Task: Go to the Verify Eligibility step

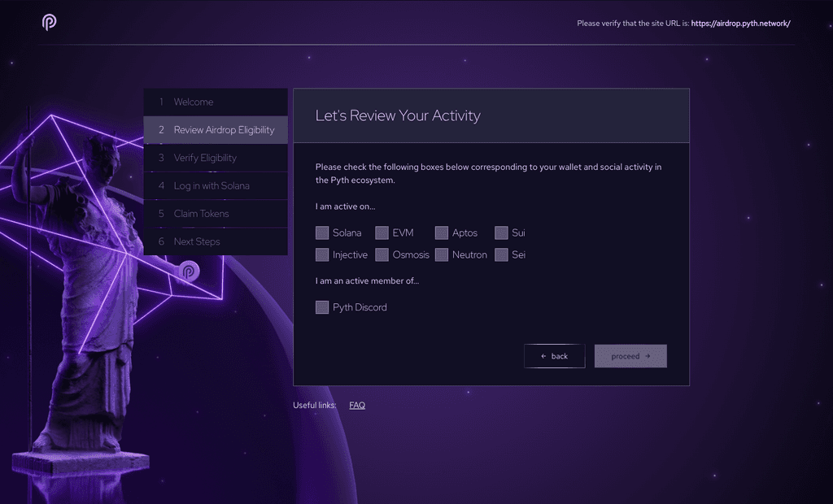Action: (x=216, y=158)
